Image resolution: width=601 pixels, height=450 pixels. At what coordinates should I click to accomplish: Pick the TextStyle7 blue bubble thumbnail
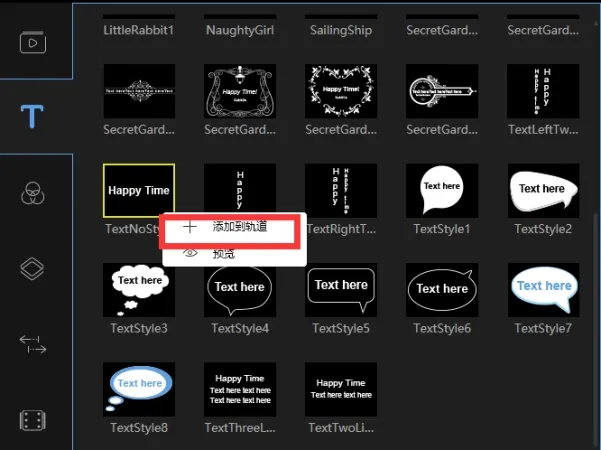pos(543,289)
